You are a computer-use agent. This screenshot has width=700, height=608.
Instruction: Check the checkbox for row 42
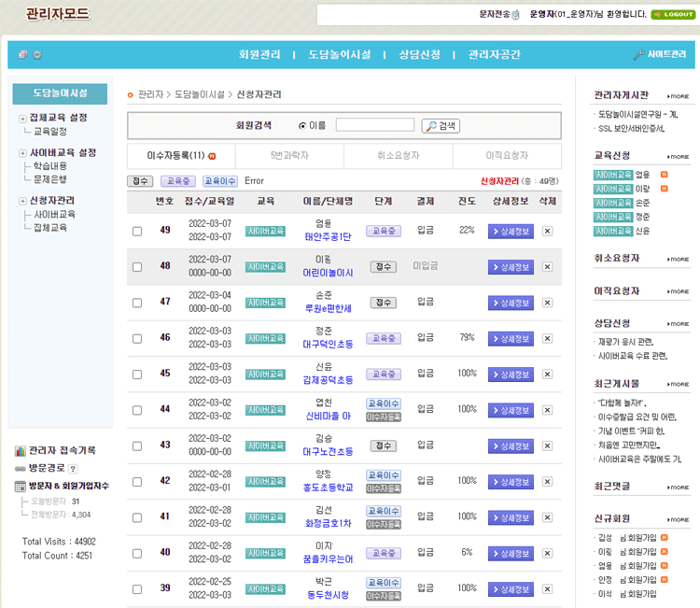click(x=137, y=482)
